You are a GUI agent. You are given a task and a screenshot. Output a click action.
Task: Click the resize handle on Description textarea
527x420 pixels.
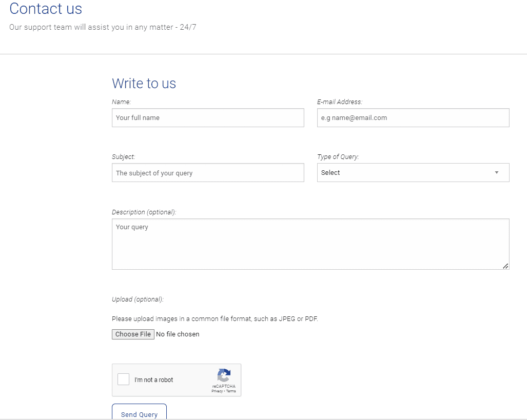(x=506, y=267)
